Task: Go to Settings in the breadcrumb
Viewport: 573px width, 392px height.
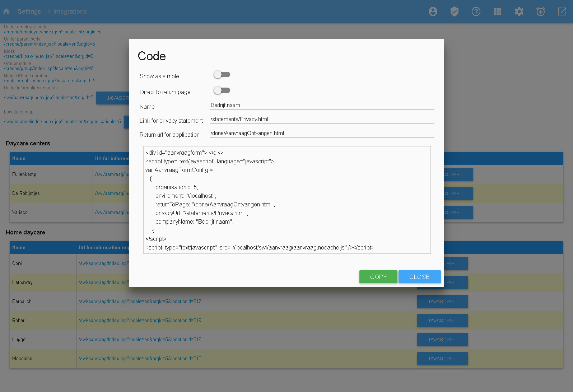Action: click(x=29, y=11)
